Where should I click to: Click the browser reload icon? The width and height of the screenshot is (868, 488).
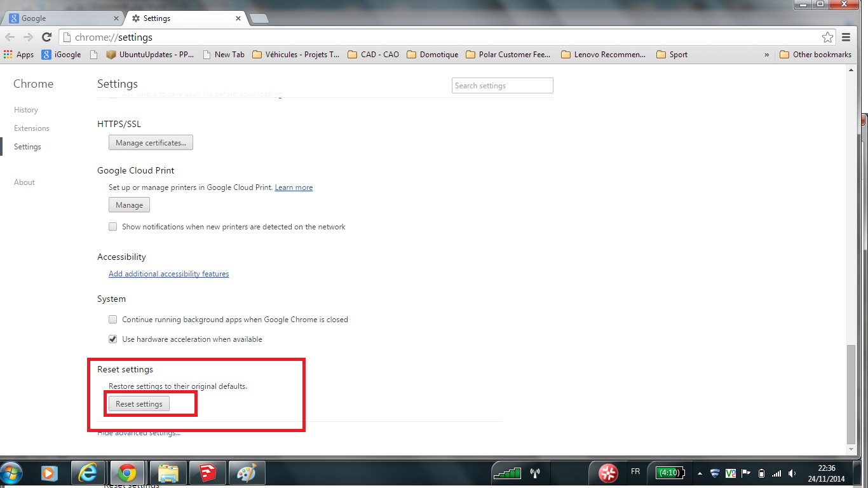point(46,37)
